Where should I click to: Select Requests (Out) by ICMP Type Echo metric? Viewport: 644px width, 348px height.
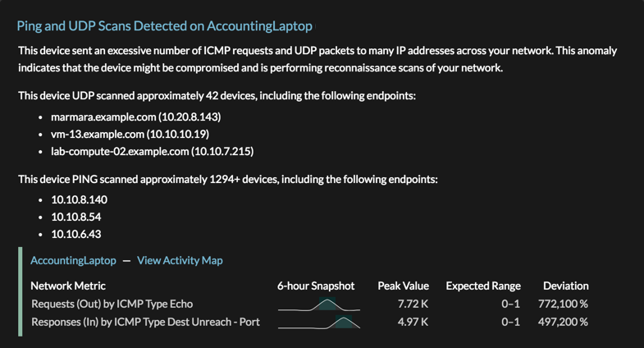pyautogui.click(x=112, y=304)
